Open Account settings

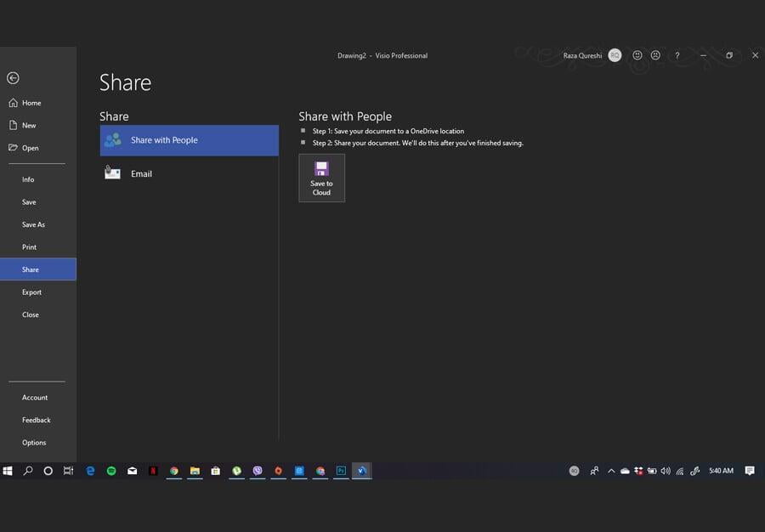[x=38, y=398]
